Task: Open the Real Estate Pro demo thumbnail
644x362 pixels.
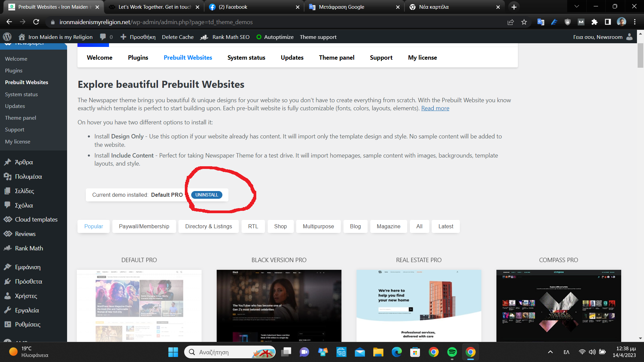Action: tap(419, 306)
